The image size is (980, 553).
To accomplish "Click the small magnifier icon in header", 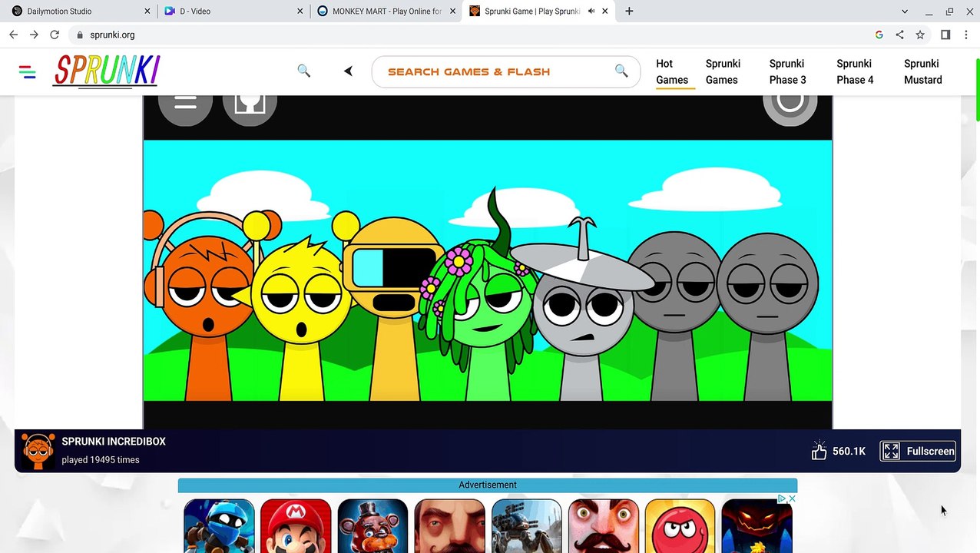I will pos(304,71).
